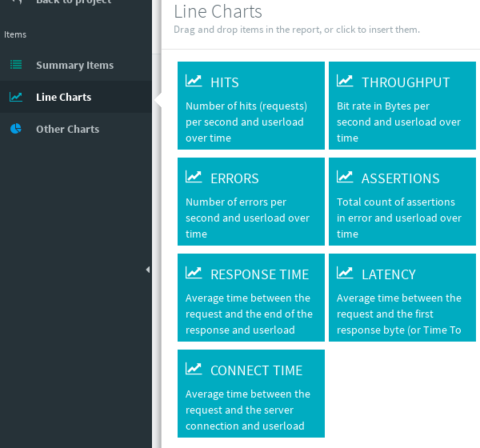Image resolution: width=480 pixels, height=448 pixels.
Task: Add the Throughput bit rate chart
Action: click(398, 122)
